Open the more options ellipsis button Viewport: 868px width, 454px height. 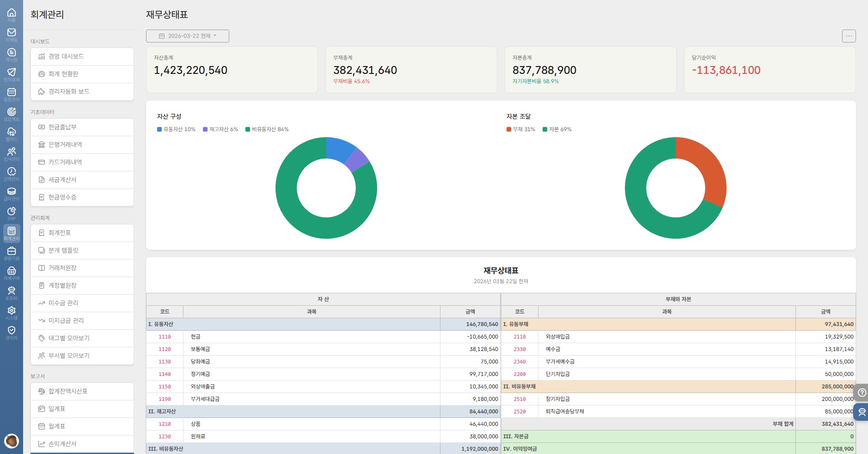click(x=849, y=36)
